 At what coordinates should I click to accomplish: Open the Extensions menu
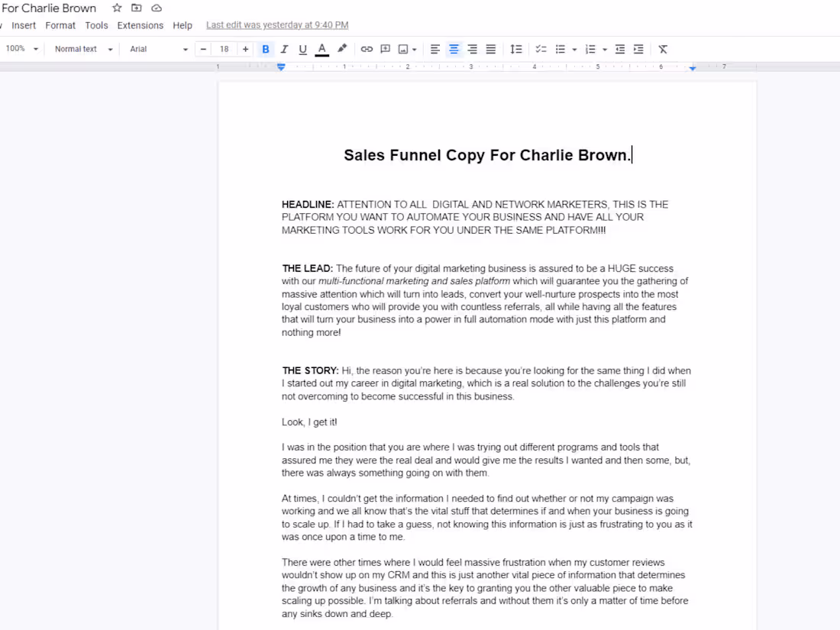(x=140, y=25)
